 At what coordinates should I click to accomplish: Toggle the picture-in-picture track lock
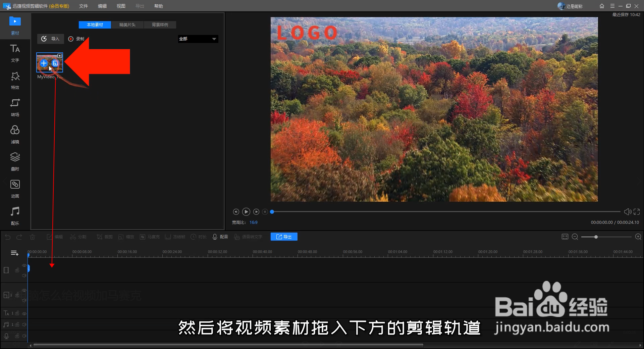17,295
